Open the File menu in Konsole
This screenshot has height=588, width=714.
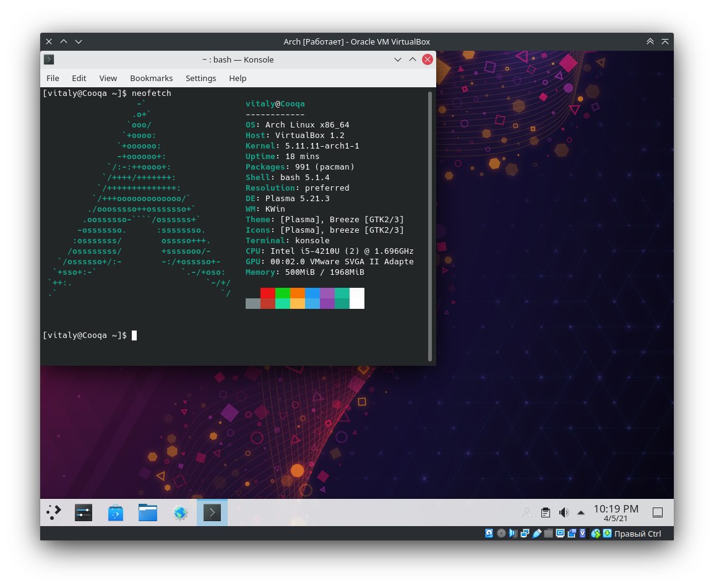click(53, 78)
